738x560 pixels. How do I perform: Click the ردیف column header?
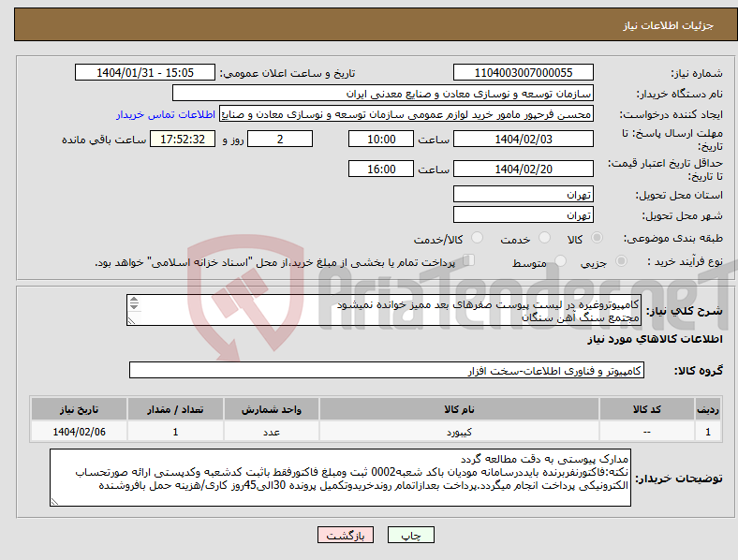point(708,409)
